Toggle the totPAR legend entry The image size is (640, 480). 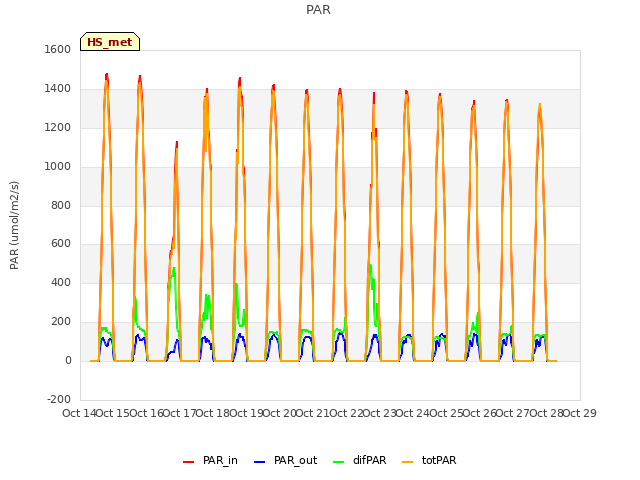(429, 460)
